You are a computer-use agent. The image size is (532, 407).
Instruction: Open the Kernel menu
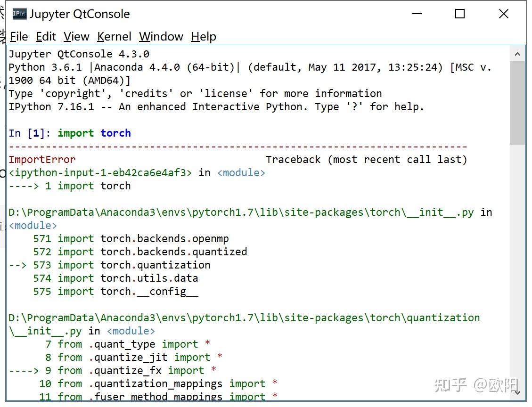click(x=114, y=36)
